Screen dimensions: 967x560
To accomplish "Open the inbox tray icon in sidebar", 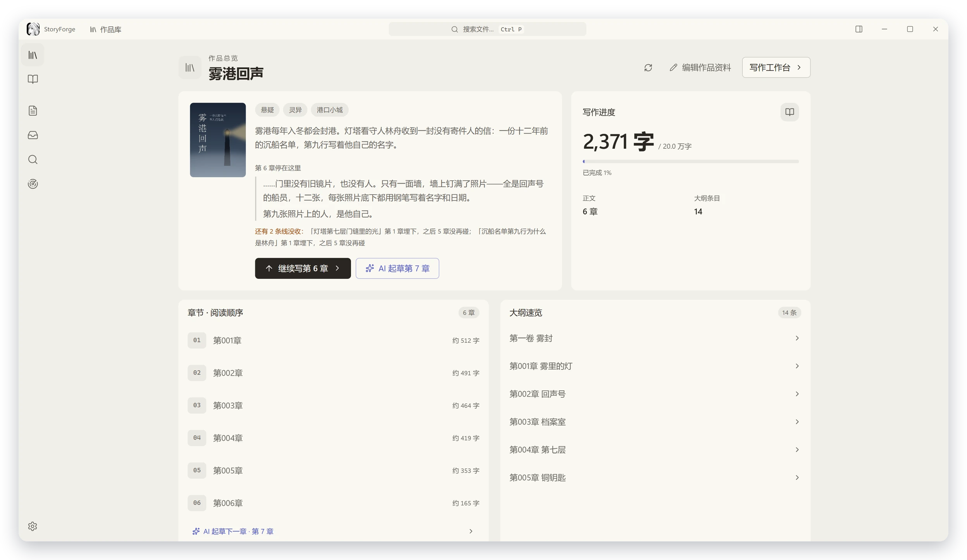I will [x=33, y=135].
